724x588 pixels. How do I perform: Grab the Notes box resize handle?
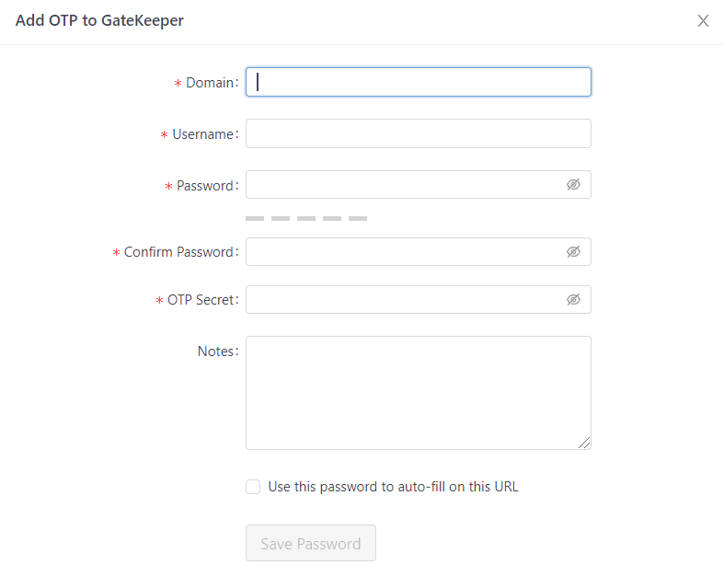coord(584,443)
